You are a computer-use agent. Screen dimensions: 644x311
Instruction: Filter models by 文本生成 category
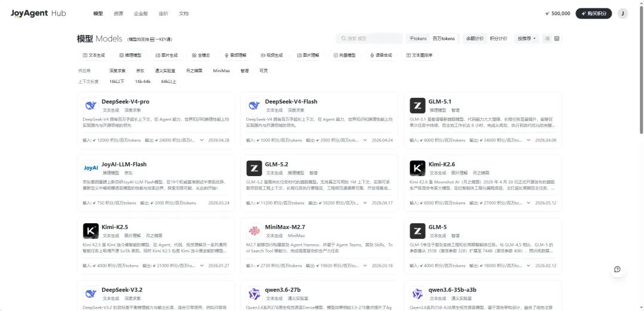(94, 55)
